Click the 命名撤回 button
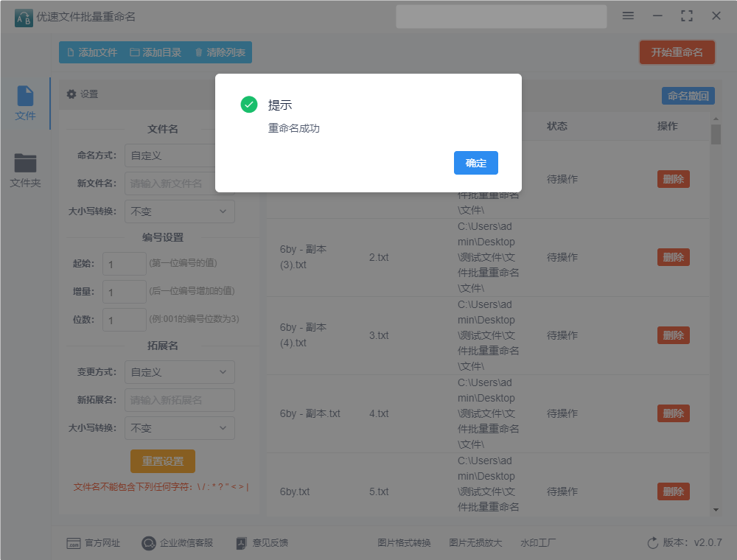Image resolution: width=737 pixels, height=560 pixels. (x=688, y=96)
